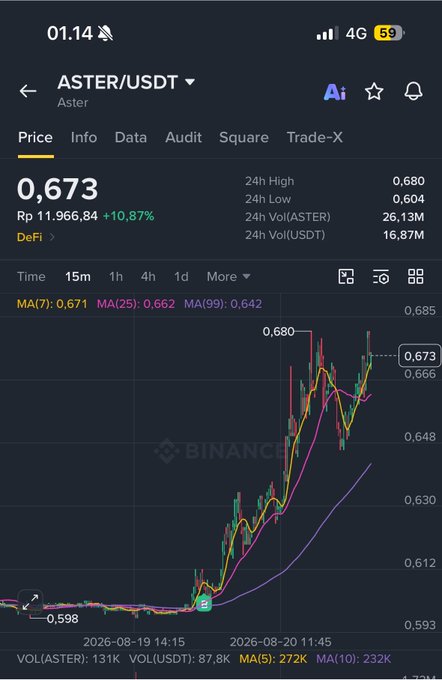Tap the 24h Vol(ASTER) value 26,13M
The height and width of the screenshot is (680, 442).
403,217
